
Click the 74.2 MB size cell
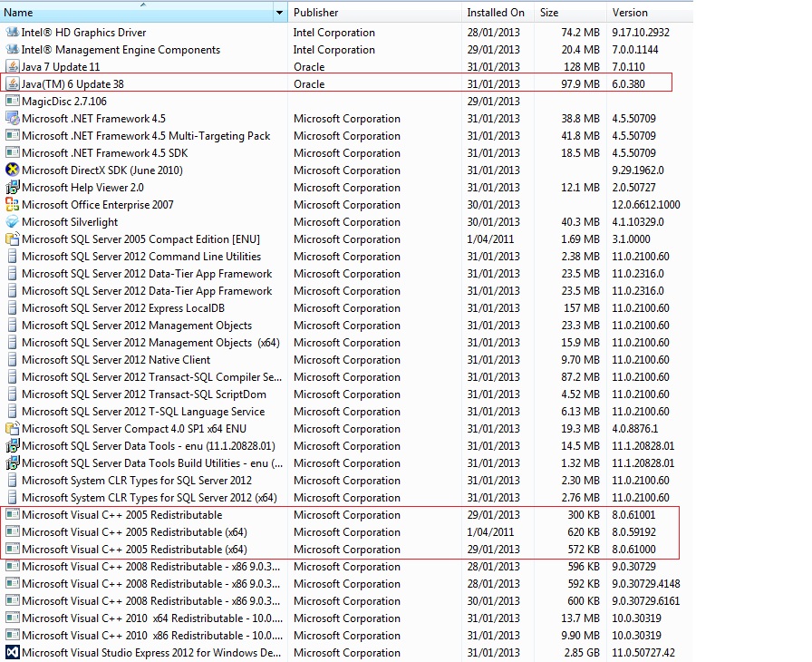581,33
